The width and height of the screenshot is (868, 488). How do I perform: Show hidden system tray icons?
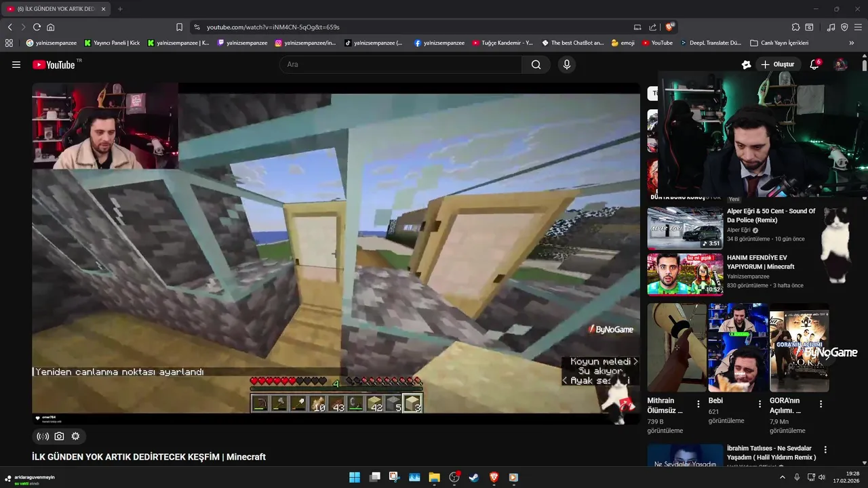pyautogui.click(x=782, y=477)
